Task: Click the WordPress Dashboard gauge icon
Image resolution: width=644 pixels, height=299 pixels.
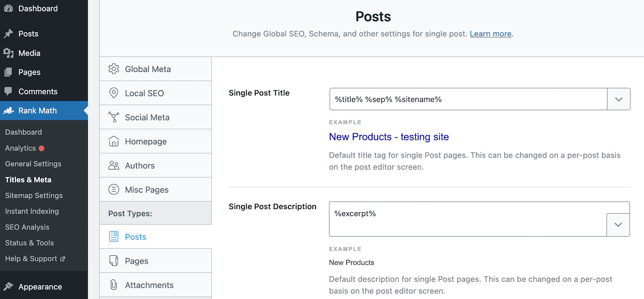Action: [8, 8]
